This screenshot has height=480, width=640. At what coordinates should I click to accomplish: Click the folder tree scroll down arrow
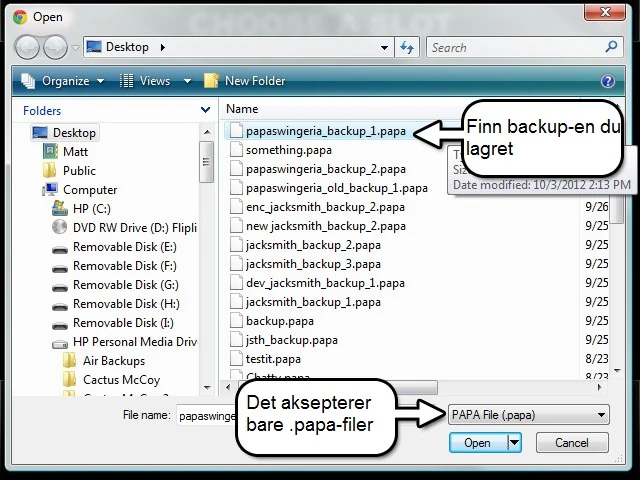click(207, 388)
